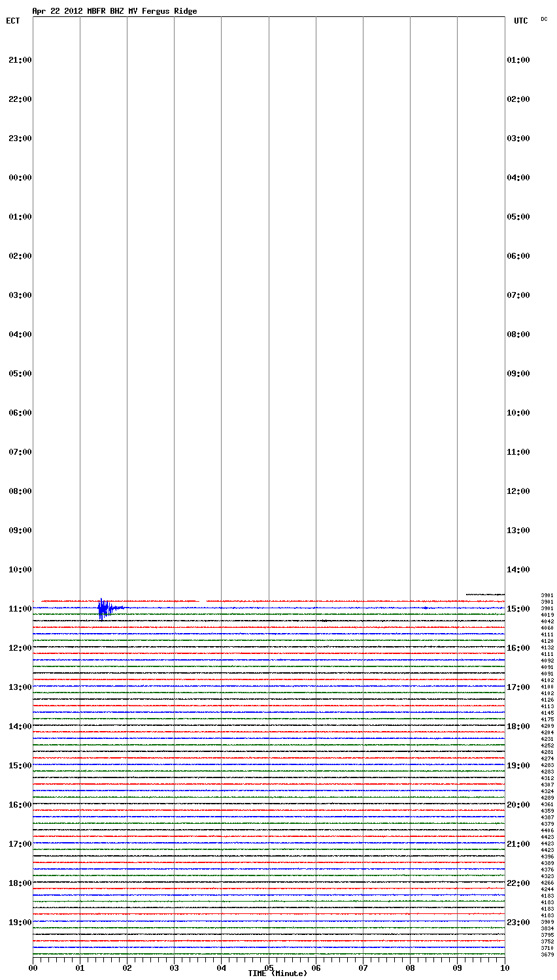557x980 pixels.
Task: Pick the UTC 12:00 hour label
Action: click(x=518, y=491)
